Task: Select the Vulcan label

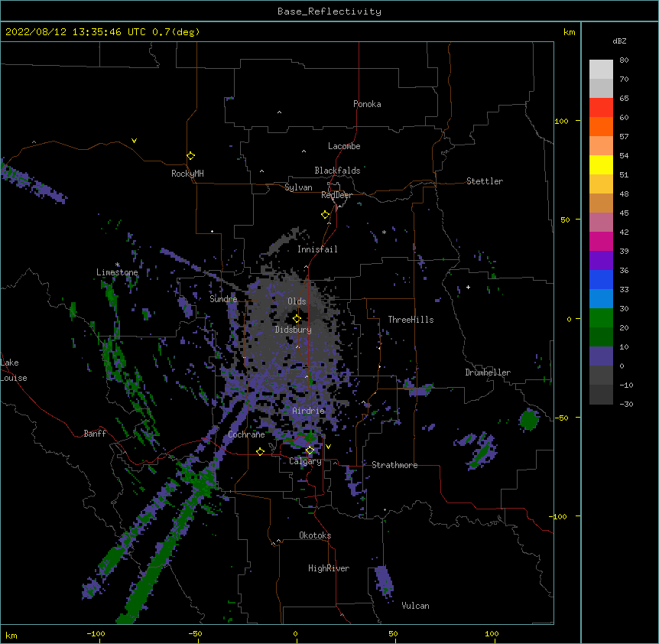Action: coord(415,606)
